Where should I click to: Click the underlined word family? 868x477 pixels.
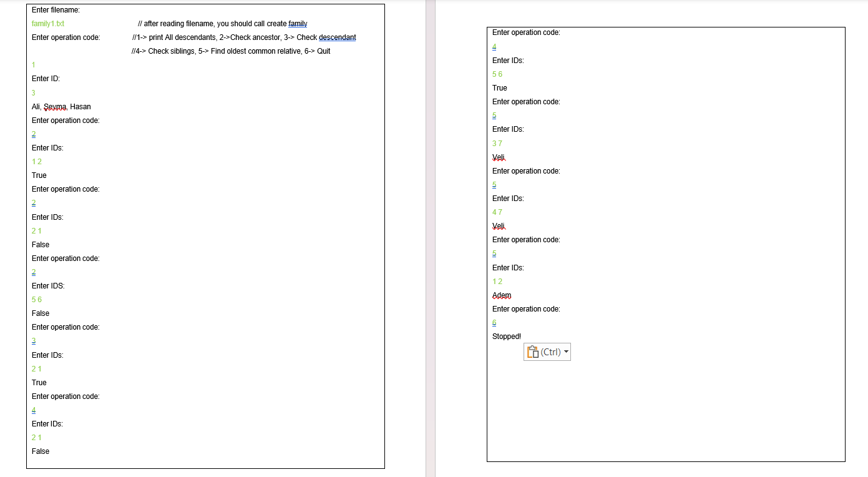click(298, 23)
